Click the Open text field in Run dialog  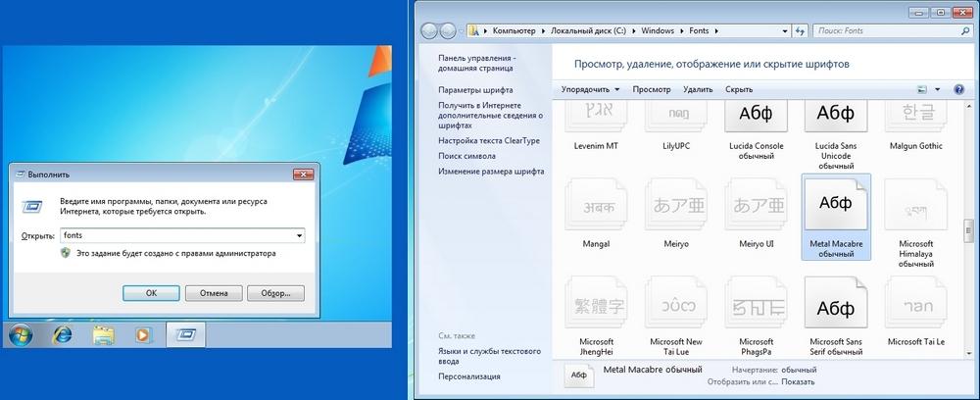[x=177, y=236]
